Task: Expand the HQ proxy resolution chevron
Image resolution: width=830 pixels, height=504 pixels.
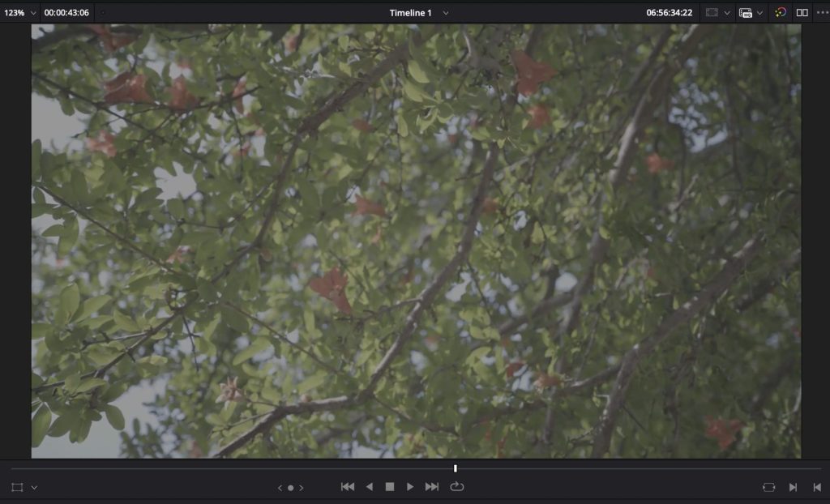Action: (x=759, y=13)
